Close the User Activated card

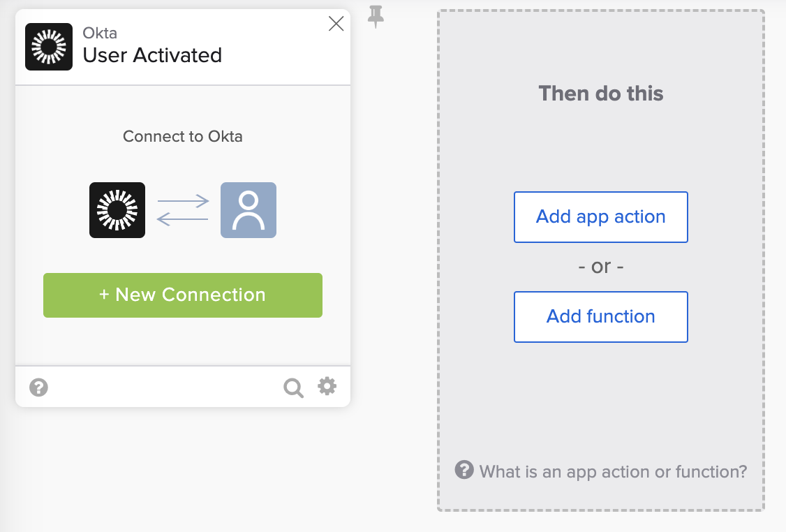tap(336, 24)
